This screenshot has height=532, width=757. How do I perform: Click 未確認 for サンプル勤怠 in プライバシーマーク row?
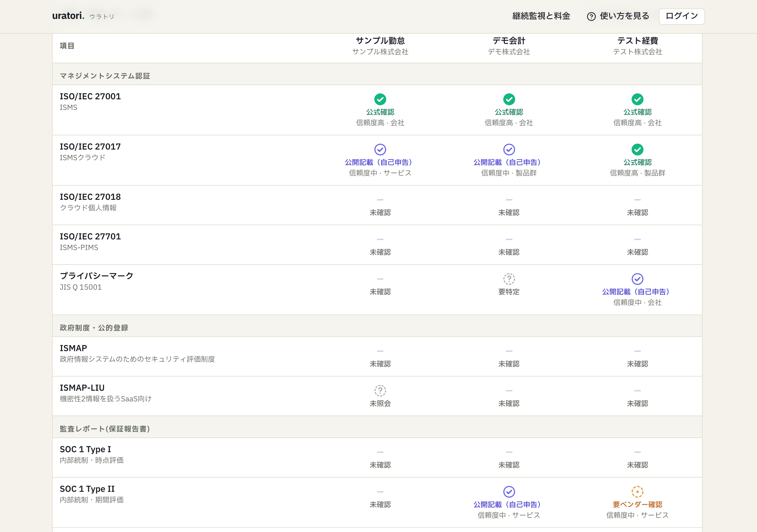click(x=380, y=292)
